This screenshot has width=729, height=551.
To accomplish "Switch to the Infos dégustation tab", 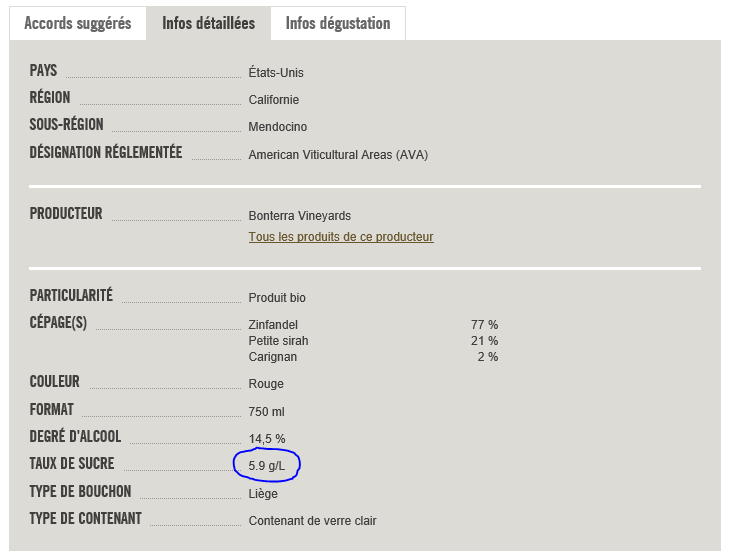I will (338, 23).
